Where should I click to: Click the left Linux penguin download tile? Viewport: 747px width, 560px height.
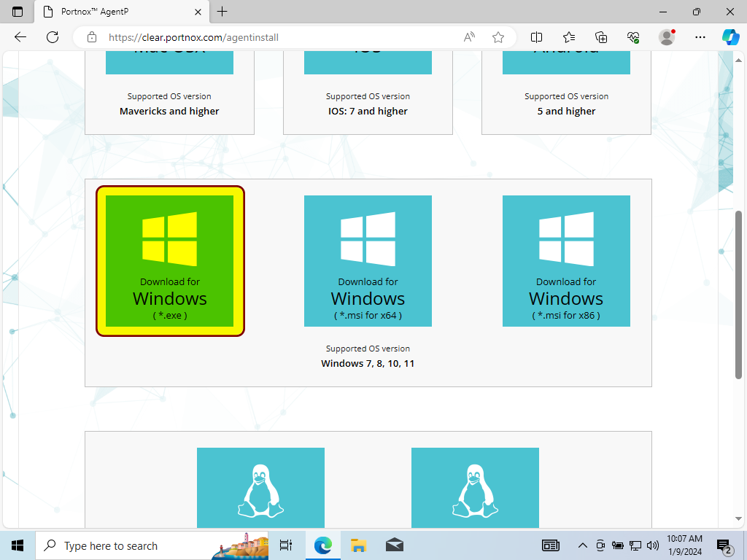click(x=260, y=488)
